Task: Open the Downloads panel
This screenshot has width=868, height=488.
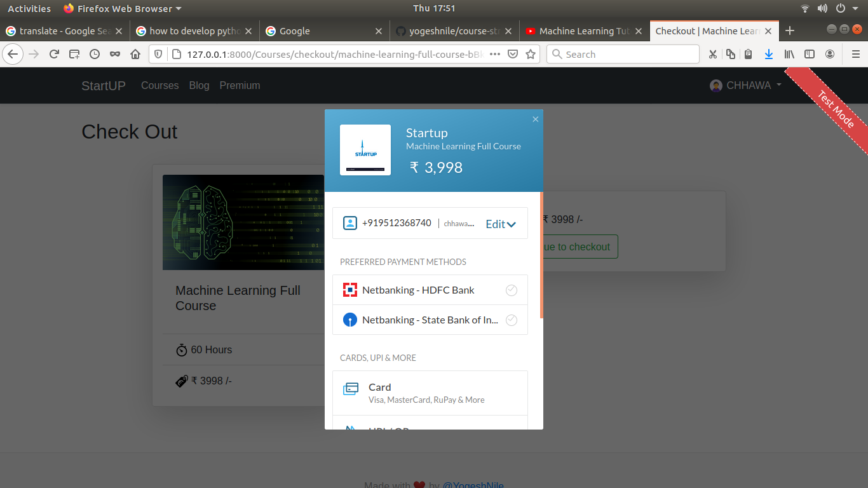Action: (769, 54)
